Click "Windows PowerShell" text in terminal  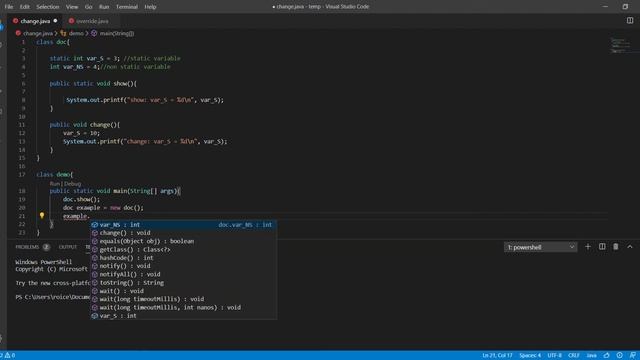point(43,262)
